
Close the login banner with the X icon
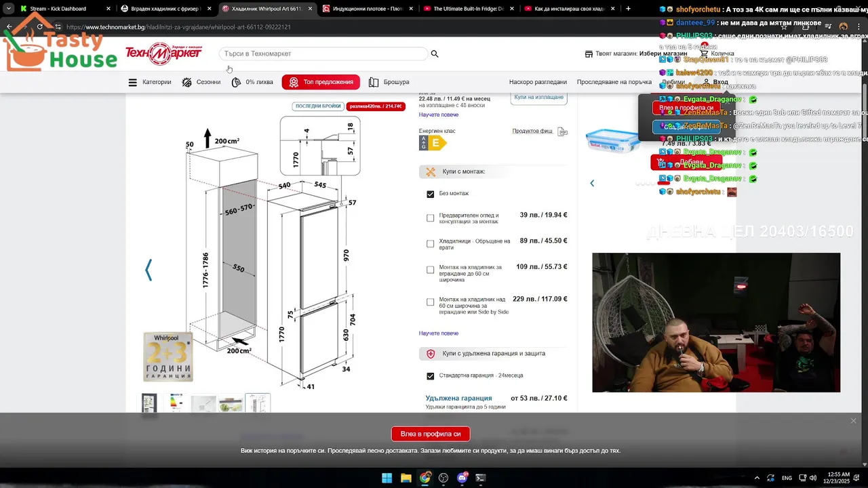(x=853, y=421)
